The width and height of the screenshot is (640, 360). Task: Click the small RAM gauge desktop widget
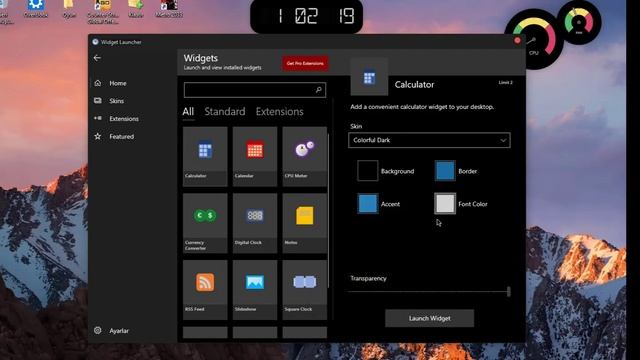pyautogui.click(x=579, y=22)
